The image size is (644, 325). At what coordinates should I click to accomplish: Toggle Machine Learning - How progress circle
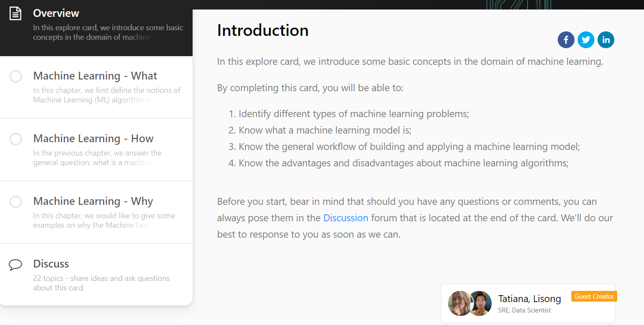click(x=16, y=139)
